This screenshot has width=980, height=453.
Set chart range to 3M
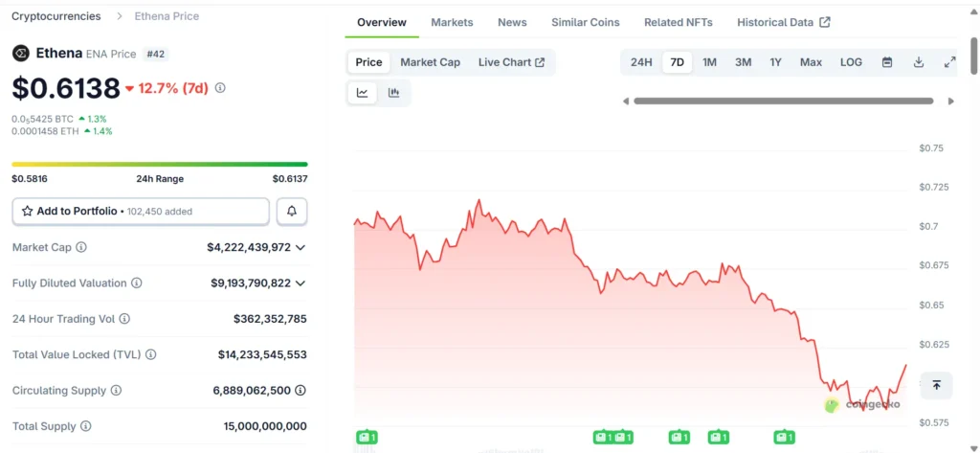(x=743, y=62)
